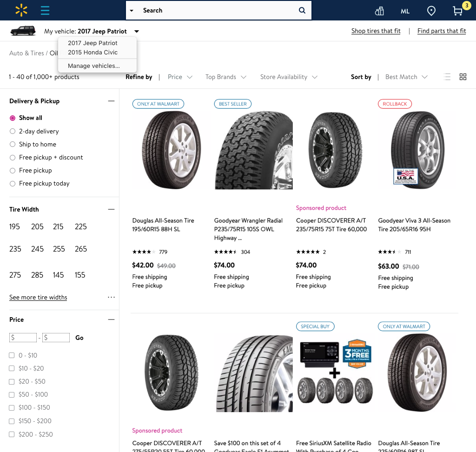The height and width of the screenshot is (452, 476).
Task: Open the Top Brands dropdown
Action: [225, 77]
